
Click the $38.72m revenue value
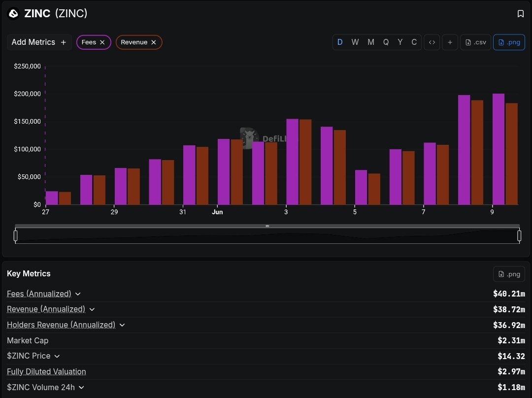(509, 309)
